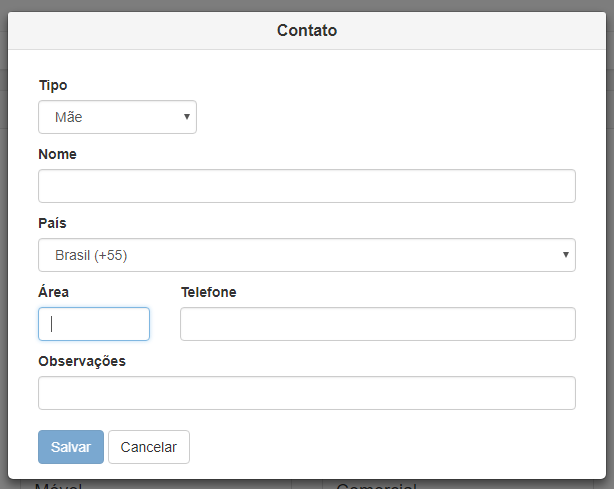This screenshot has width=614, height=489.
Task: Open the País dropdown showing Brasil (+55)
Action: [307, 255]
